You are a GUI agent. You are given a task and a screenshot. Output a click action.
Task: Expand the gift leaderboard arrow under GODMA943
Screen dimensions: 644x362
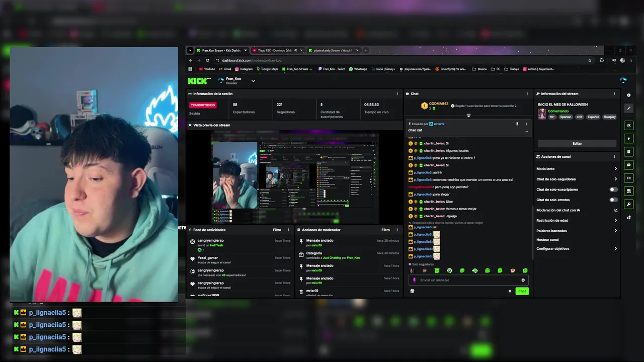tap(468, 116)
